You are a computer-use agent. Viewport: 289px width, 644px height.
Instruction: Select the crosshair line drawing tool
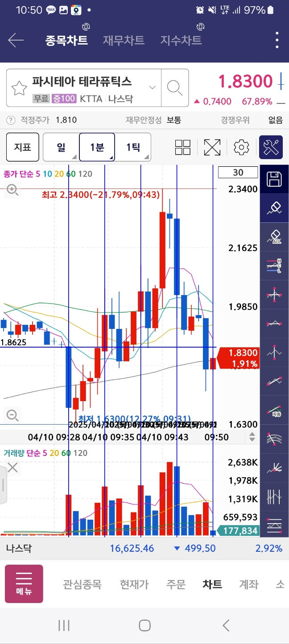pos(274,295)
